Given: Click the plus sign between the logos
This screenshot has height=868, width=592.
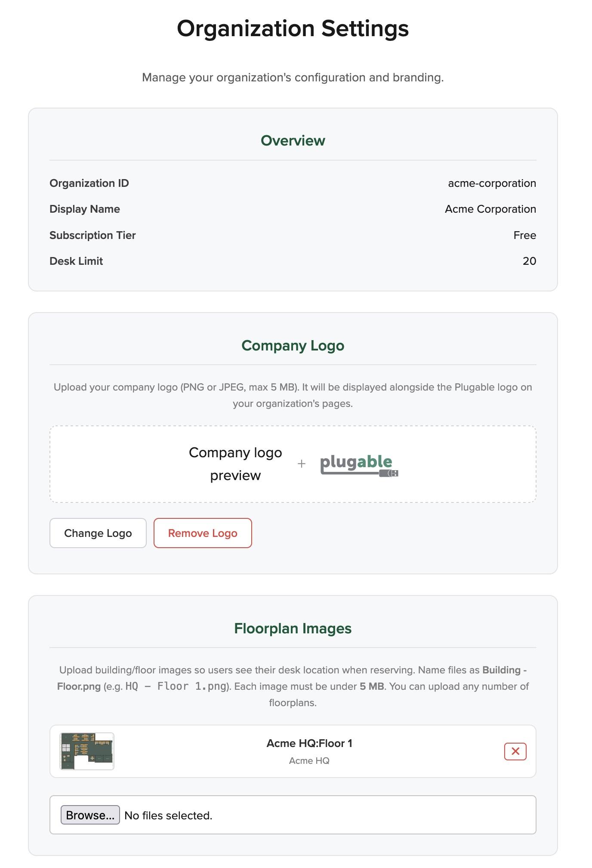Looking at the screenshot, I should 301,464.
